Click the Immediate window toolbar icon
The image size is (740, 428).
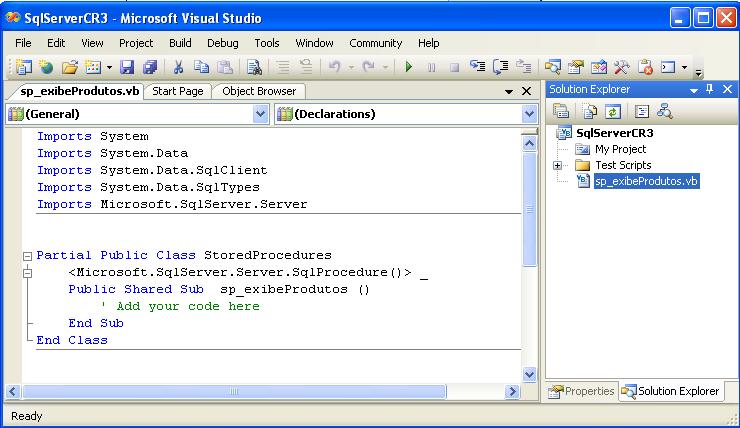coord(668,67)
